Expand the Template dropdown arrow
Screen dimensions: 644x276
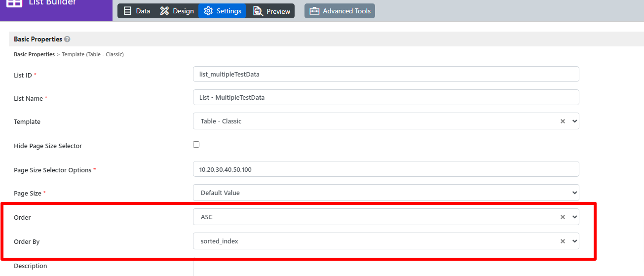(x=574, y=121)
